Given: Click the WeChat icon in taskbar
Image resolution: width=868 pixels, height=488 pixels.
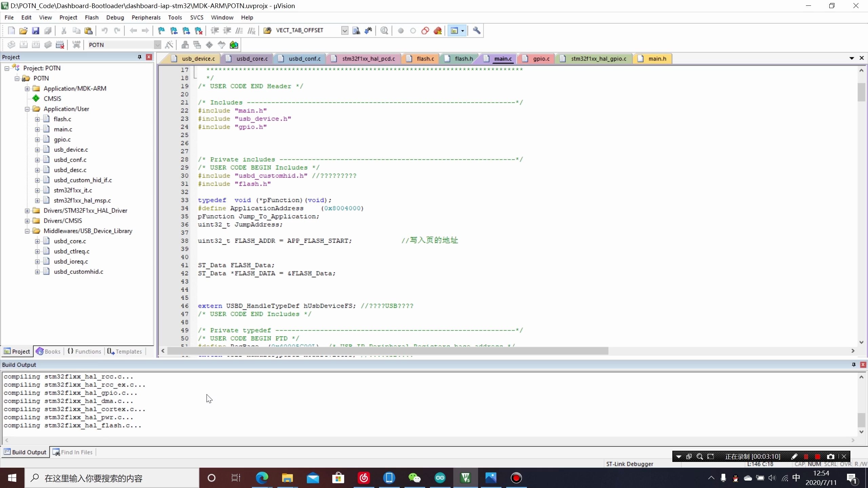Looking at the screenshot, I should point(415,478).
